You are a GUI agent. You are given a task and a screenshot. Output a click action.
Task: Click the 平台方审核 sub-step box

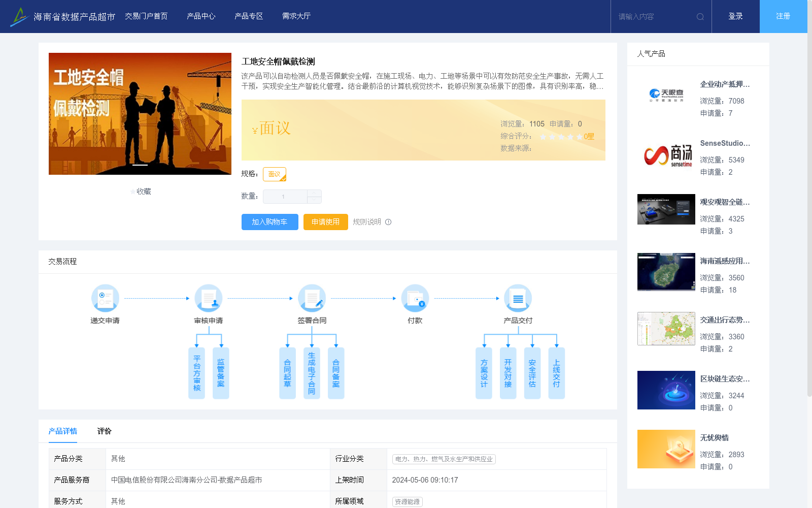pyautogui.click(x=196, y=373)
